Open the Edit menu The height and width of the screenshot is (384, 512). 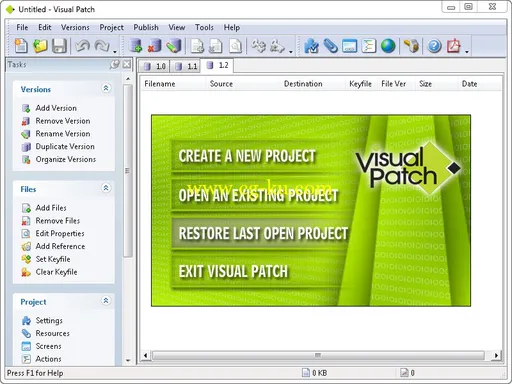45,27
